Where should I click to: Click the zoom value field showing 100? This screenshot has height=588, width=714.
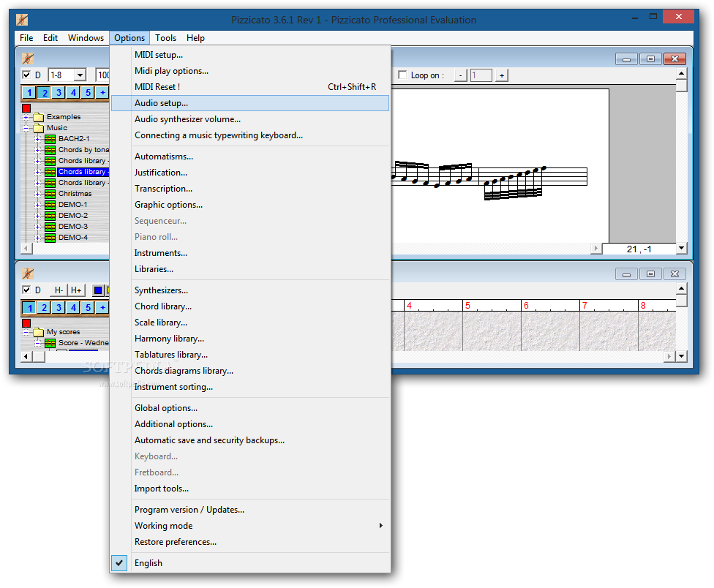[103, 75]
